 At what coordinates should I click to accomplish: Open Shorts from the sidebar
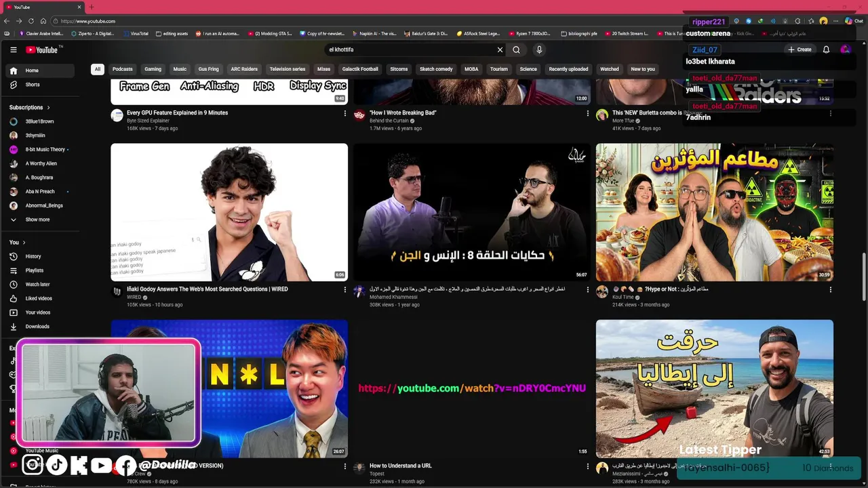[40, 85]
